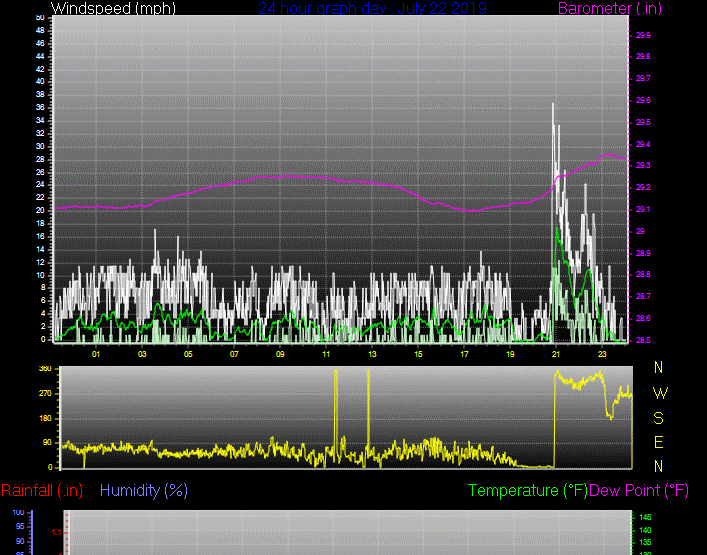Image resolution: width=707 pixels, height=555 pixels.
Task: Click the Humidity (%) legend label
Action: click(x=144, y=491)
